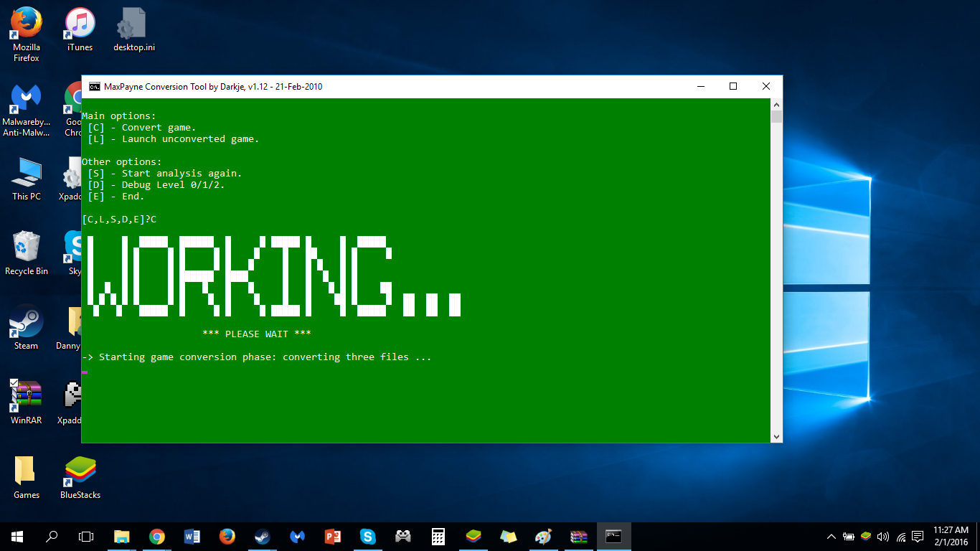Select the Recycle Bin icon
Screen dimensions: 980x551
pyautogui.click(x=27, y=254)
